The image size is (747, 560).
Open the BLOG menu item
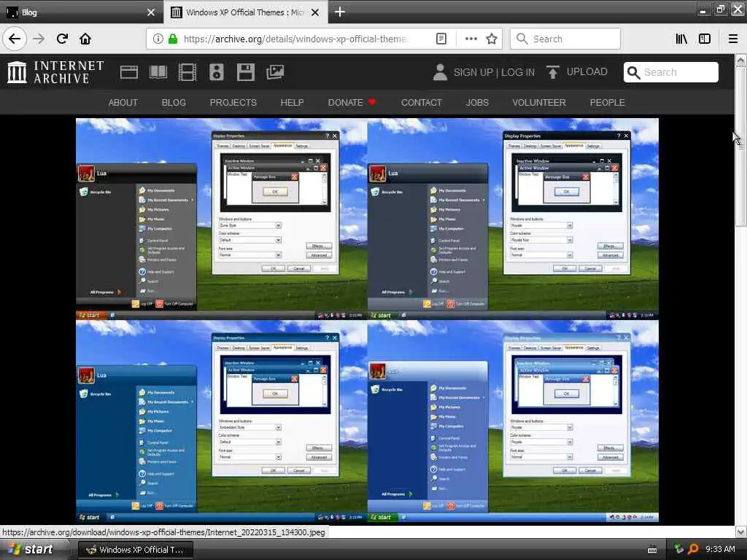pos(174,102)
